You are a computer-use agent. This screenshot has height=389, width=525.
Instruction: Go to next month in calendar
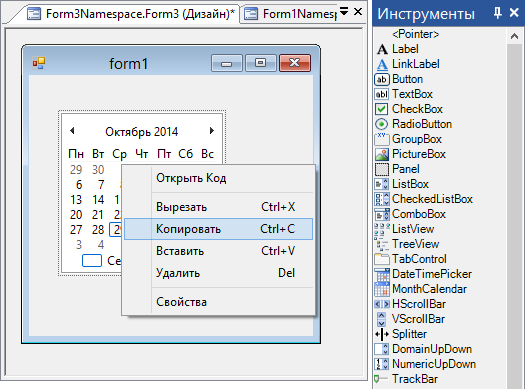(x=212, y=131)
